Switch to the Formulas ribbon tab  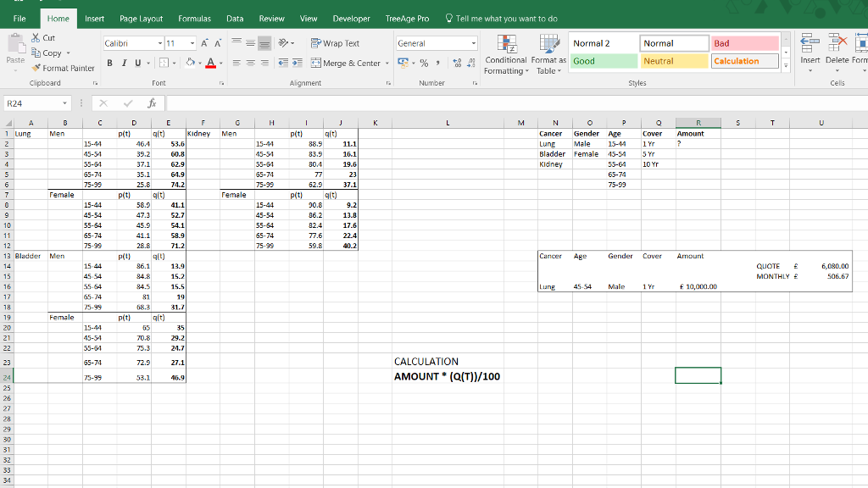point(193,18)
